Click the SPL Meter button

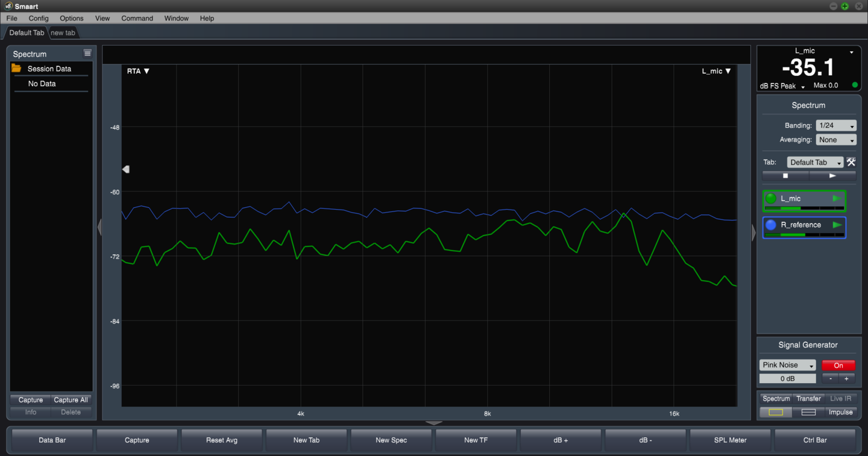(x=730, y=440)
